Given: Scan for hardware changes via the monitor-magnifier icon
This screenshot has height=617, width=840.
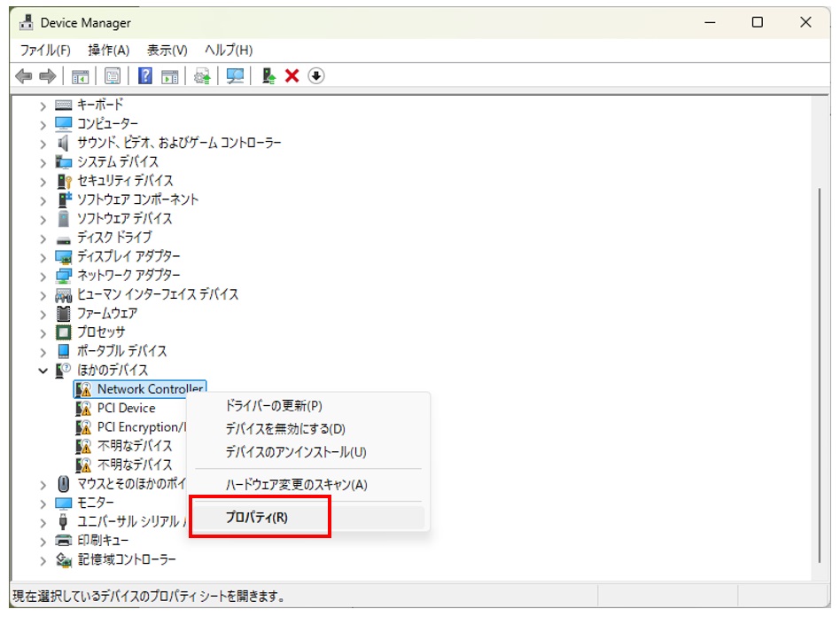Looking at the screenshot, I should pyautogui.click(x=234, y=75).
